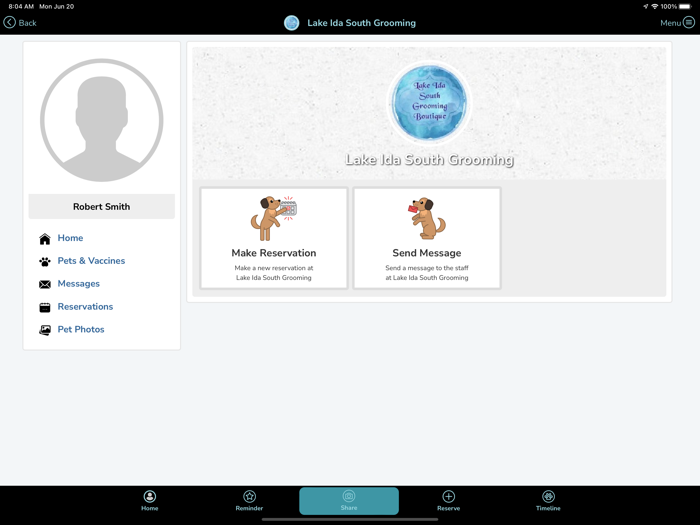Click the house icon beside Home
Image resolution: width=700 pixels, height=525 pixels.
click(45, 239)
